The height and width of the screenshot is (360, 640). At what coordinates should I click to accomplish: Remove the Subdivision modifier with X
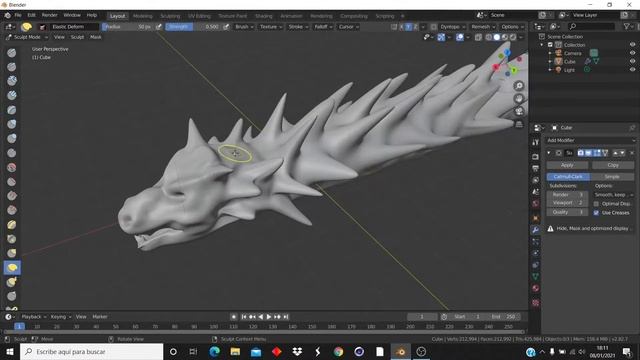pyautogui.click(x=632, y=153)
